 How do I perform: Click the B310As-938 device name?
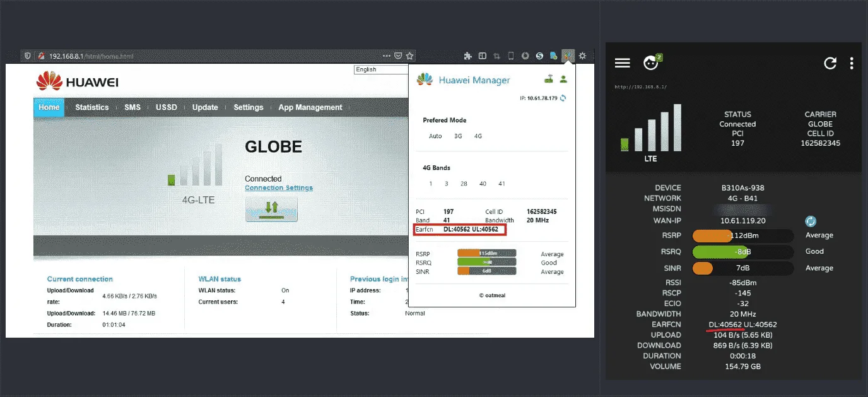(742, 187)
